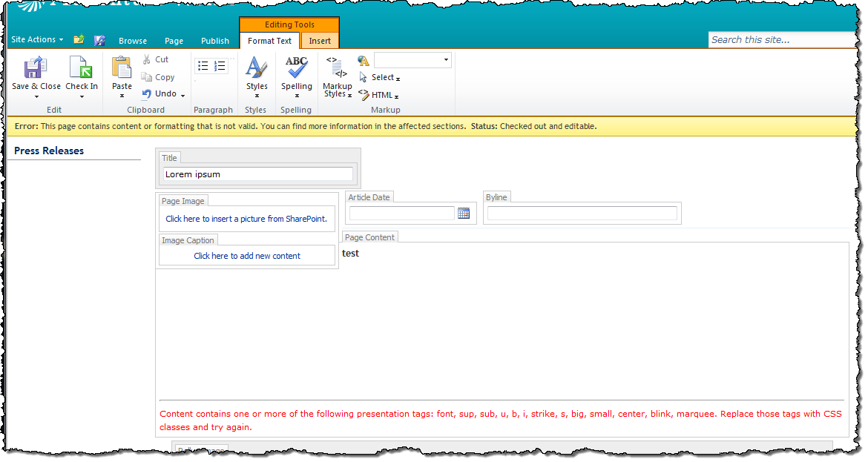Open the language dropdown in Markup
This screenshot has width=868, height=462.
tap(412, 60)
